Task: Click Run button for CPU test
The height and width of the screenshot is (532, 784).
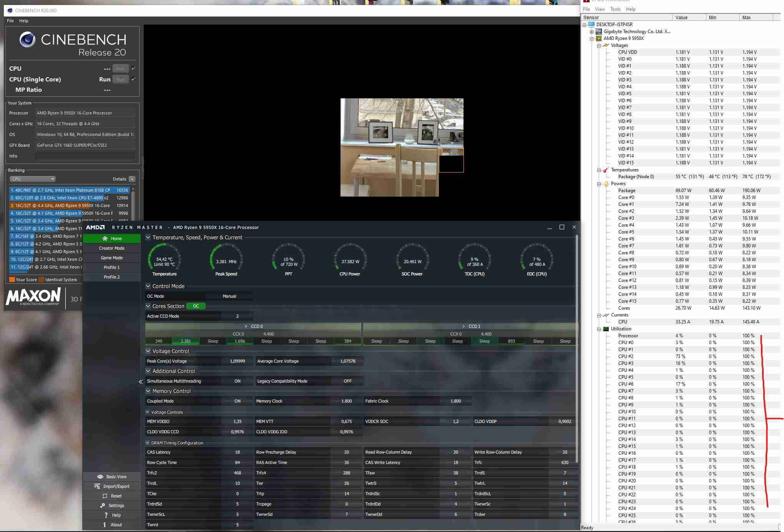Action: point(120,69)
